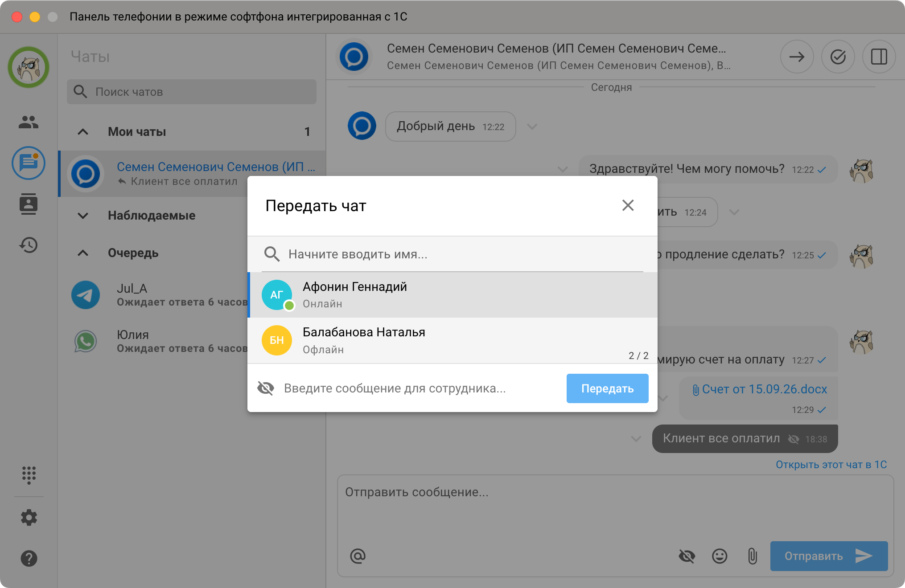Open settings gear icon

point(29,517)
